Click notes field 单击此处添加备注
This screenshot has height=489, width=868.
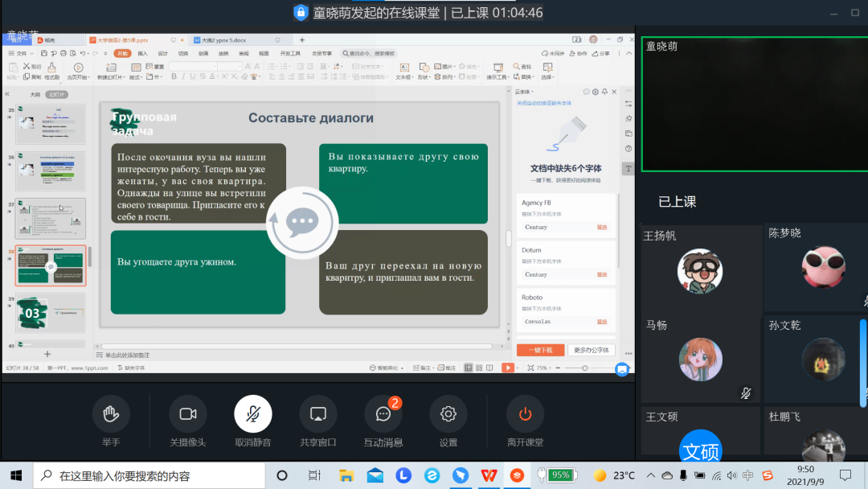(127, 355)
